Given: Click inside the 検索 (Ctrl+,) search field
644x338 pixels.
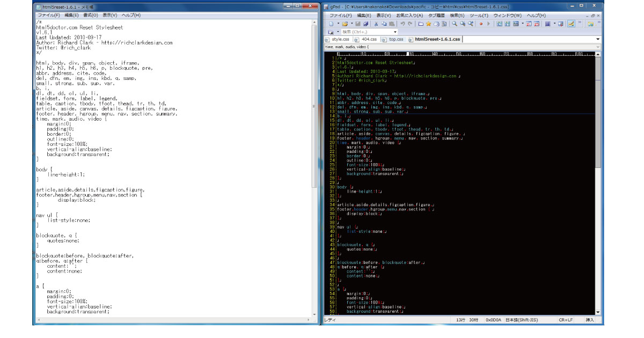Looking at the screenshot, I should pos(370,32).
